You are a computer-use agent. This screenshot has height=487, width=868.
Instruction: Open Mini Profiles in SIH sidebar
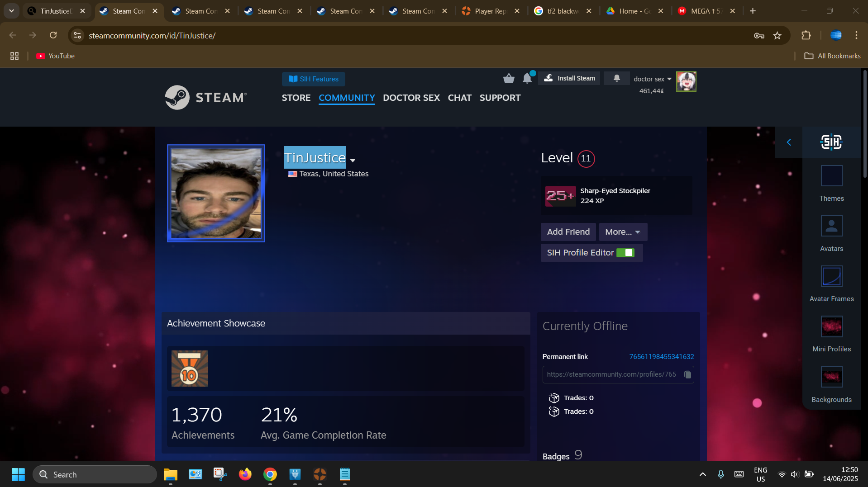point(831,334)
